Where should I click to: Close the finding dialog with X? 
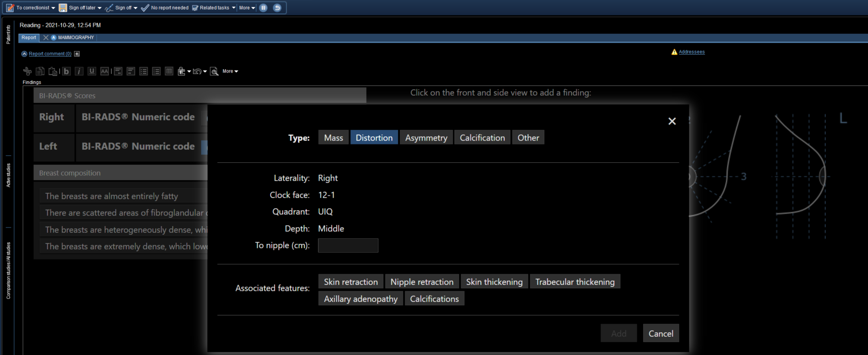click(672, 121)
